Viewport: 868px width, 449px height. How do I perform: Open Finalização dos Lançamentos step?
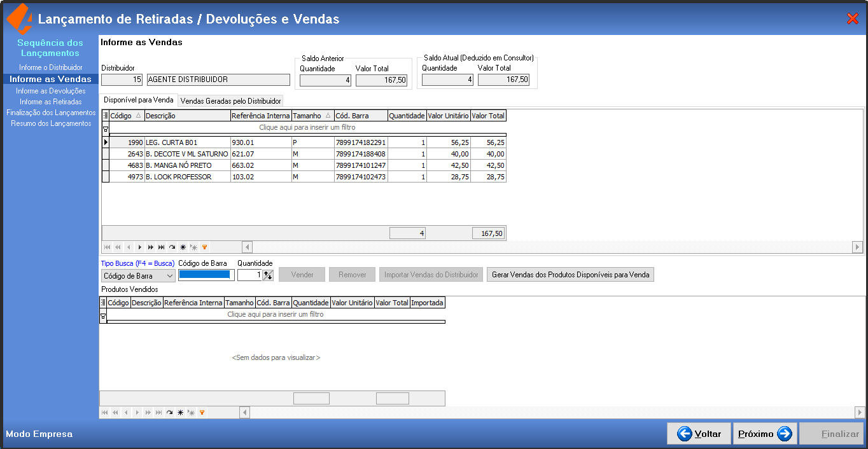(x=51, y=113)
